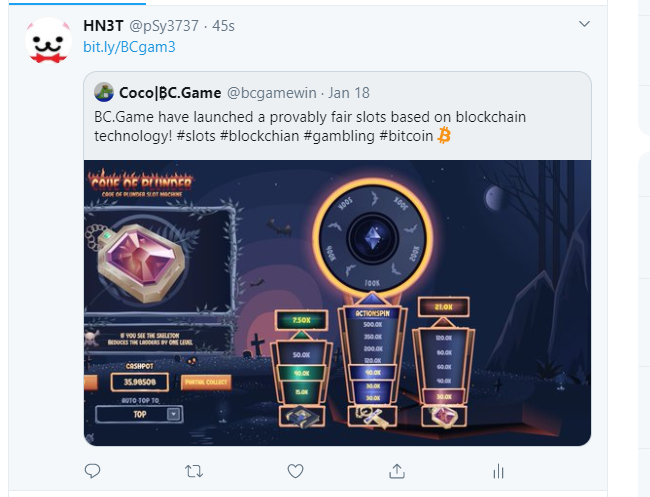Open the Jan 18 quoted tweet date
The height and width of the screenshot is (497, 650).
coord(349,93)
